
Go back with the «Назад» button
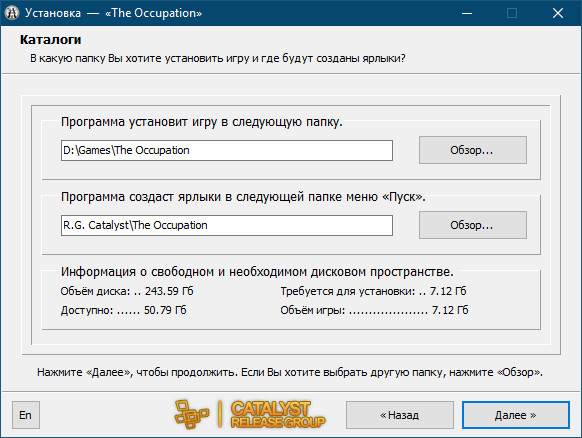tap(400, 415)
